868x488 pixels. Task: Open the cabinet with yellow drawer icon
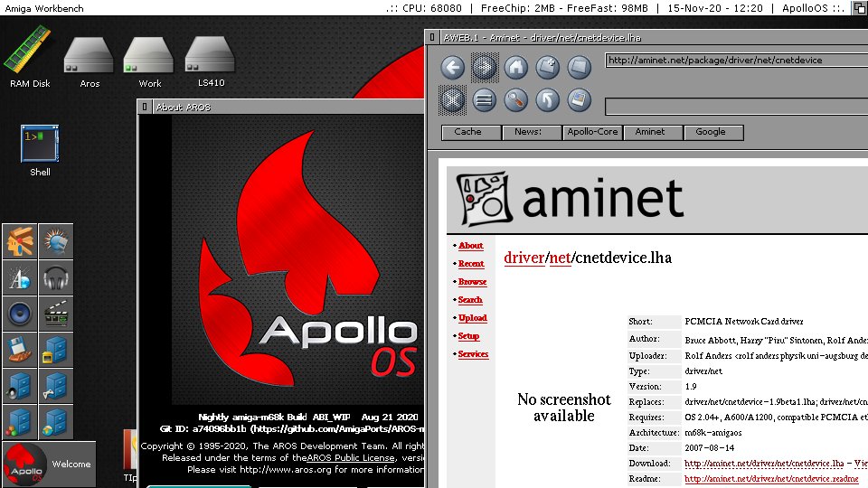pos(56,350)
